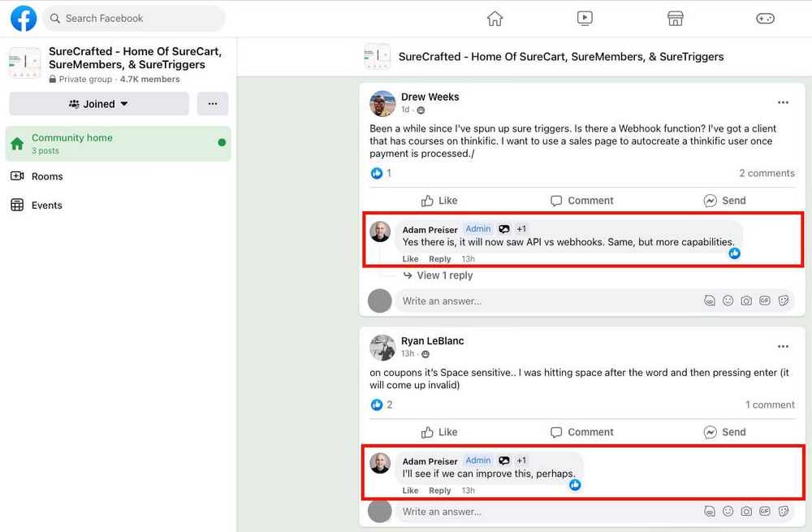View the like reaction count on Drew Weeks' post

click(381, 173)
